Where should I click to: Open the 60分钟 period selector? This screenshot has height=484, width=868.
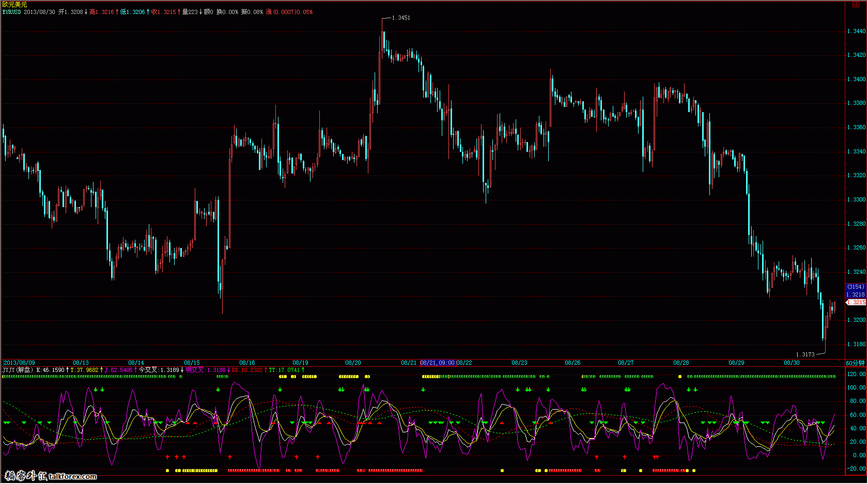tap(855, 363)
